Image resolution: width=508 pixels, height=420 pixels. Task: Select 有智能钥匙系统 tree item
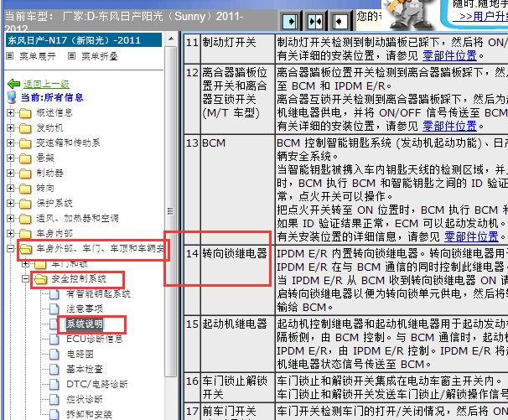point(98,294)
